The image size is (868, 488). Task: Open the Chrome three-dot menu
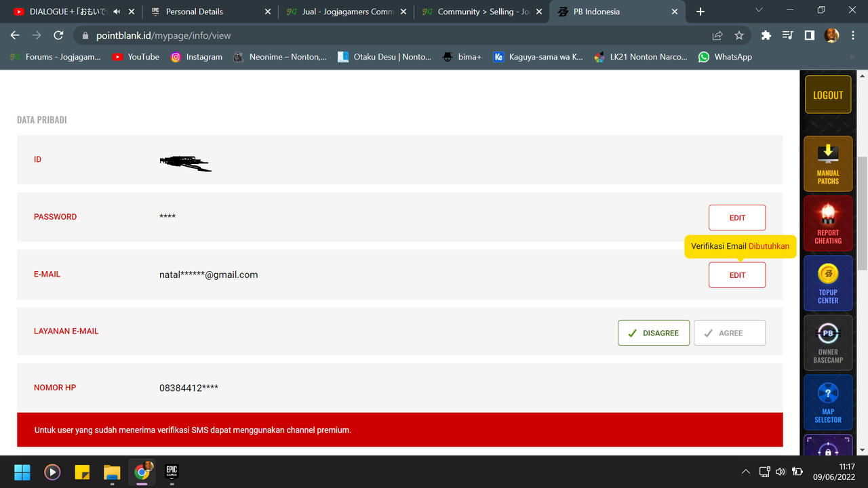tap(852, 35)
